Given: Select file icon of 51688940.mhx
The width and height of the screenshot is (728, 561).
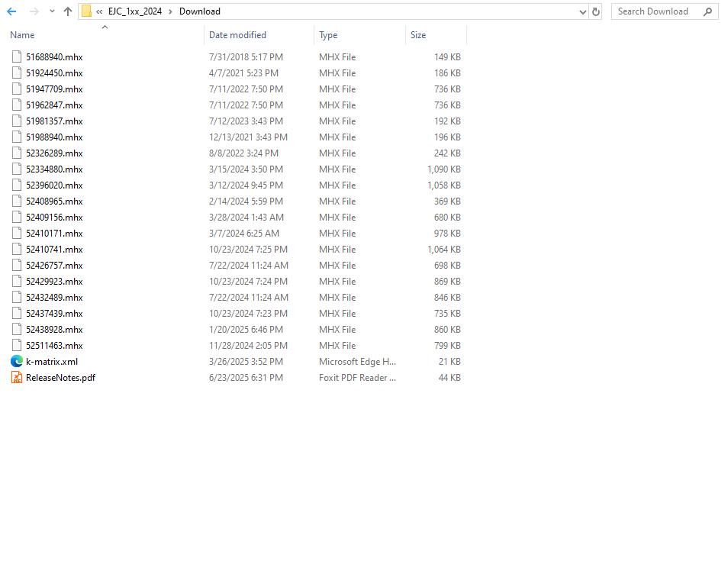Looking at the screenshot, I should tap(17, 56).
